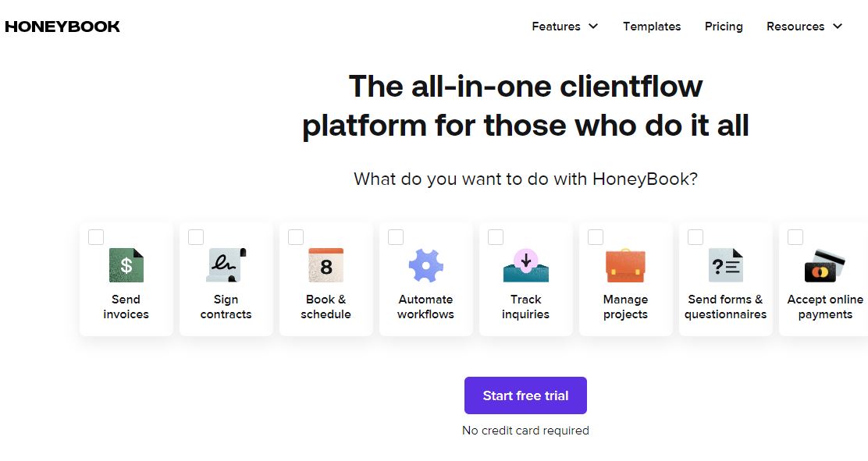Tick the Sign contracts checkbox

point(196,237)
